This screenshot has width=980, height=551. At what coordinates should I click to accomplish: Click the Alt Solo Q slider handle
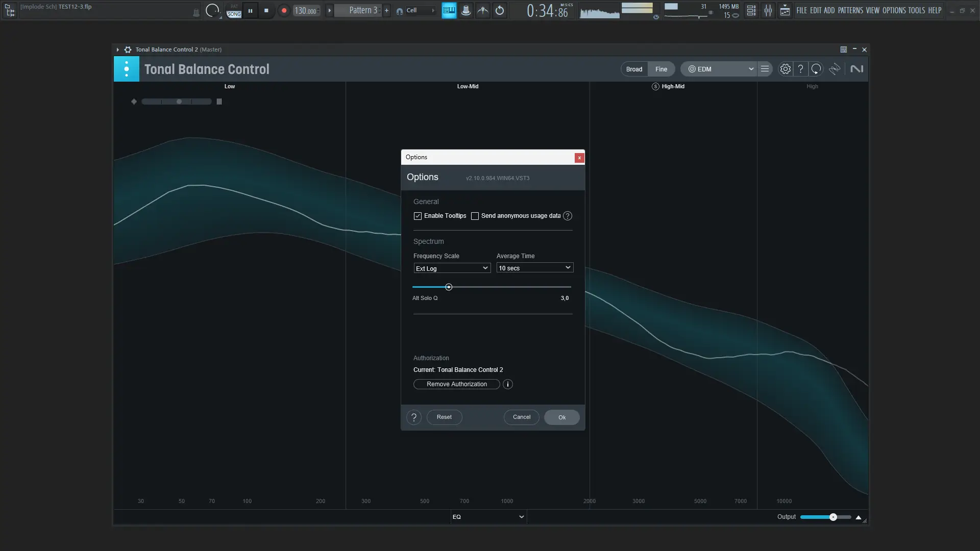click(x=449, y=287)
